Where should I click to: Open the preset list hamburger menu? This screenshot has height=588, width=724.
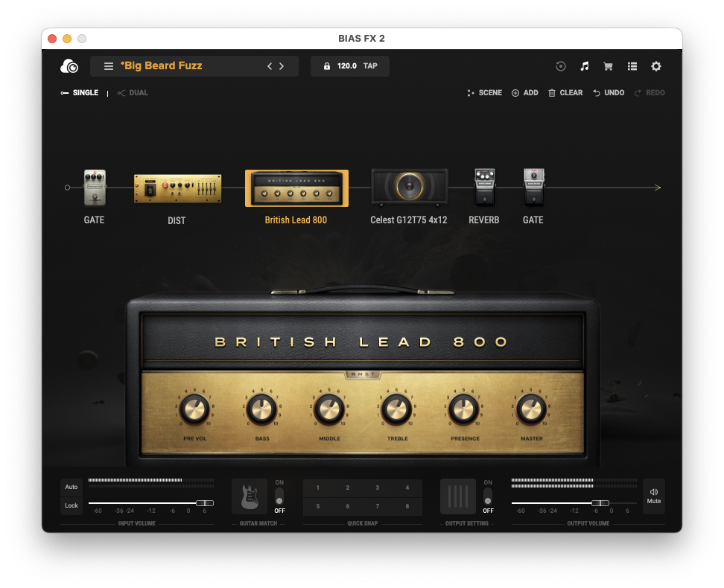tap(109, 66)
